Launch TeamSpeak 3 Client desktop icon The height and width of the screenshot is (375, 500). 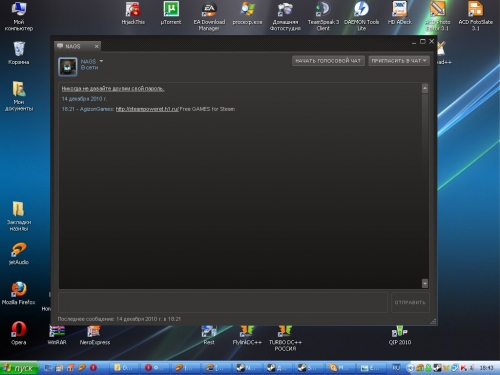click(x=323, y=16)
